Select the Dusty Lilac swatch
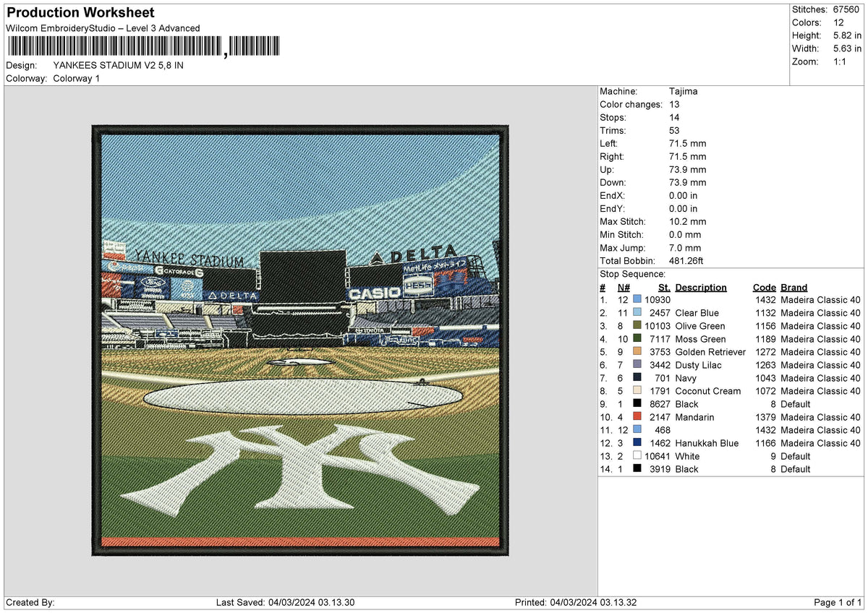This screenshot has width=868, height=613. click(637, 365)
